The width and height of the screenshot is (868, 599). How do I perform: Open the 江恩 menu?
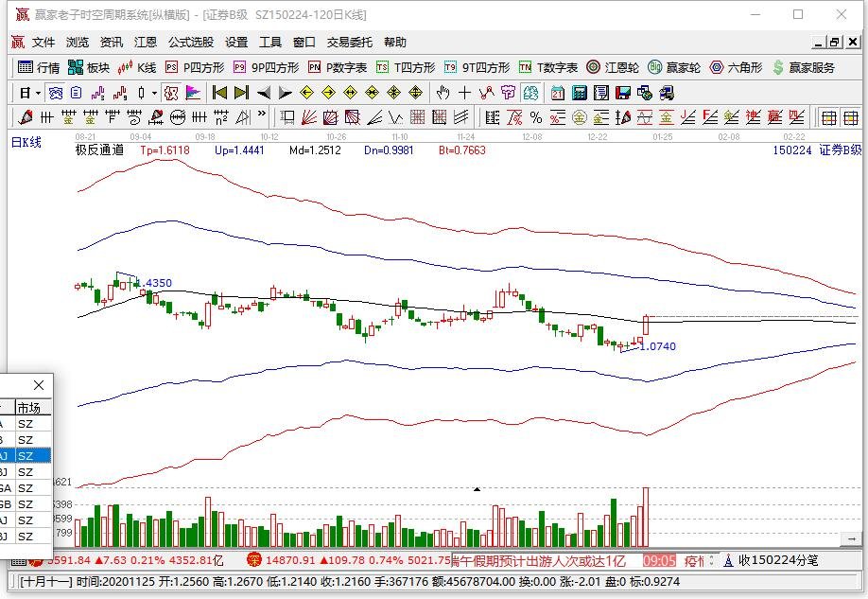[x=146, y=43]
